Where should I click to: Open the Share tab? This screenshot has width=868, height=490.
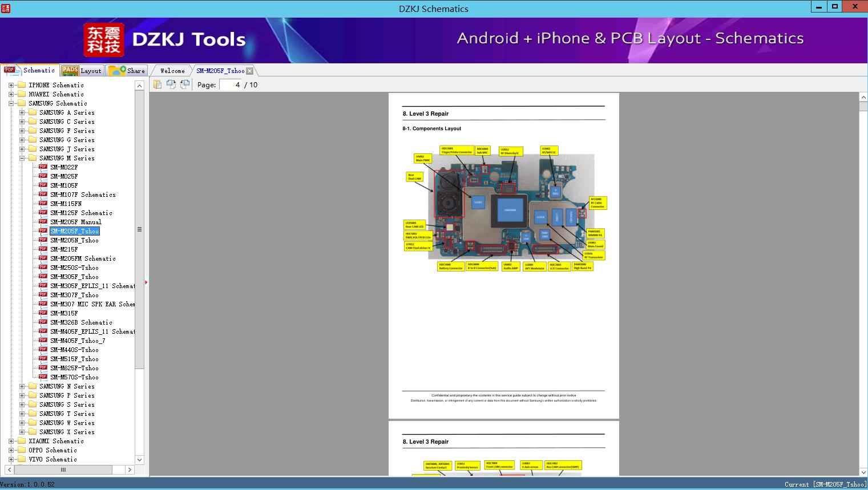pyautogui.click(x=127, y=71)
